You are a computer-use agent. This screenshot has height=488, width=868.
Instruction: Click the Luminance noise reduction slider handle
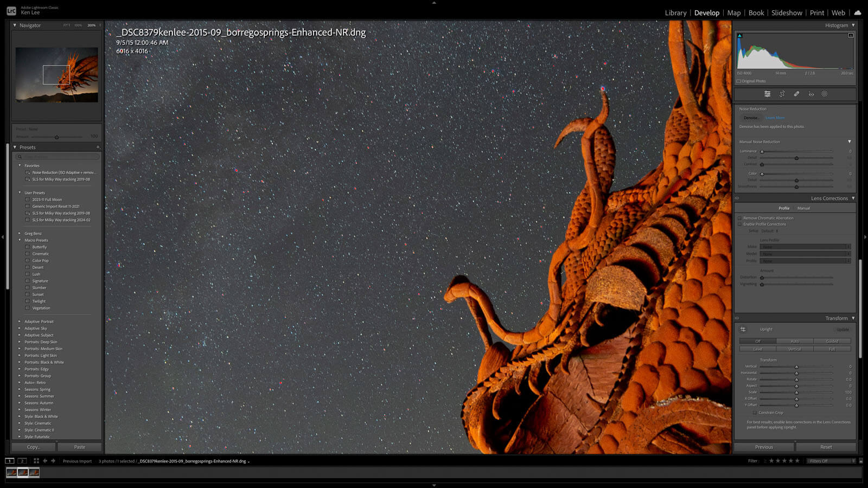(762, 151)
